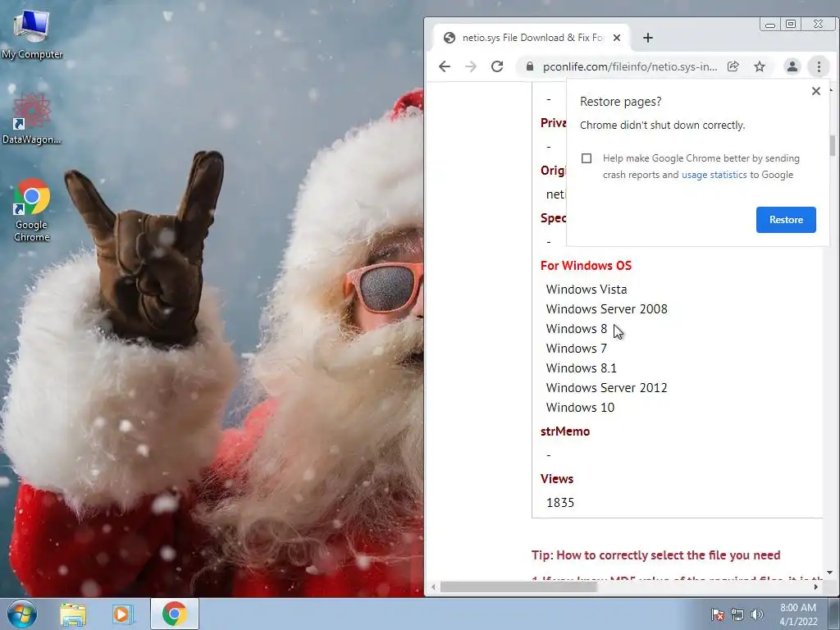This screenshot has height=630, width=840.
Task: Click the "Windows Server 2012" entry
Action: 606,388
